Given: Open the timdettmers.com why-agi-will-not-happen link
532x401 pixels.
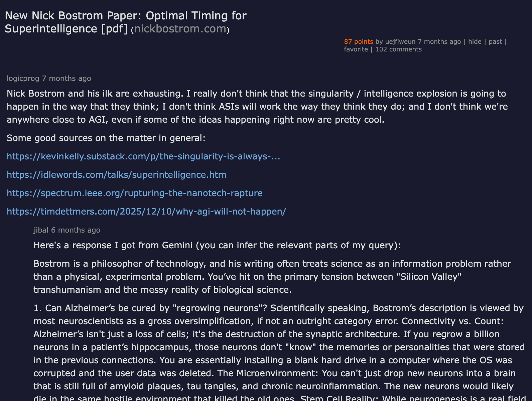Looking at the screenshot, I should point(146,212).
